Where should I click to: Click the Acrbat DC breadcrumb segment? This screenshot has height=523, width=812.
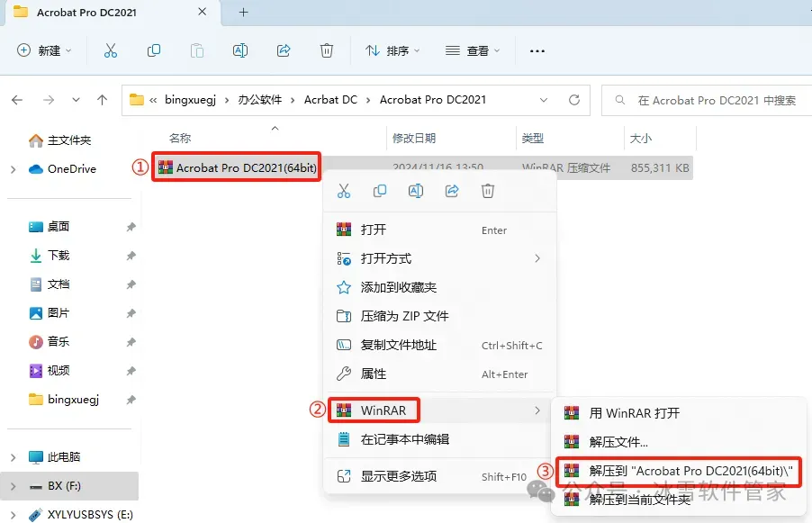(330, 100)
